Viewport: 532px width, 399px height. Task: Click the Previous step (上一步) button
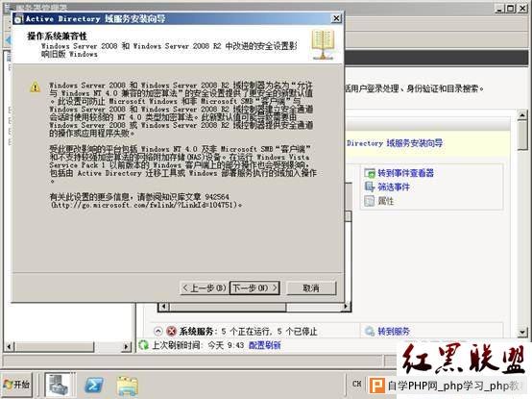click(205, 288)
